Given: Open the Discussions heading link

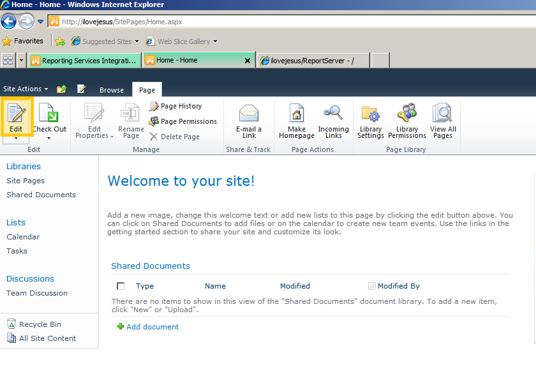Looking at the screenshot, I should (x=30, y=279).
